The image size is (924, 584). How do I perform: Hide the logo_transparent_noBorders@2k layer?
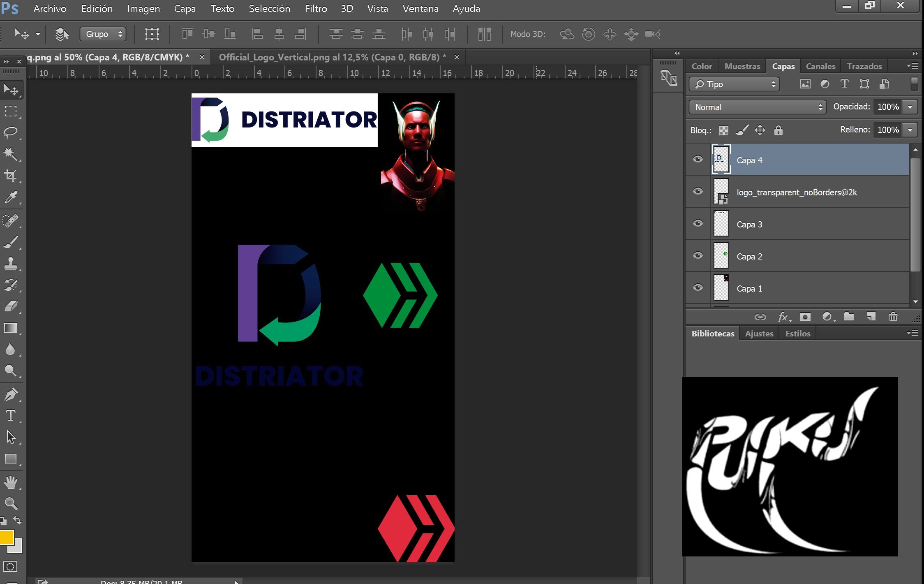tap(698, 191)
